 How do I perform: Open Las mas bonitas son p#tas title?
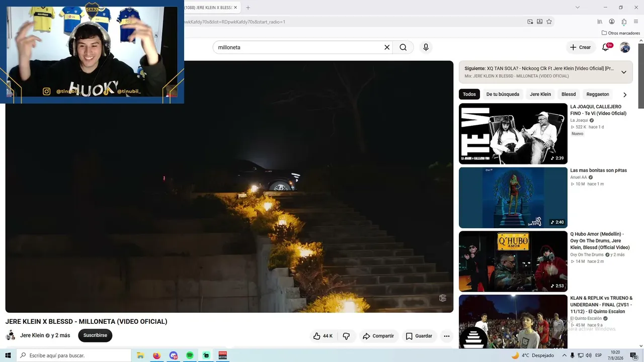point(598,170)
